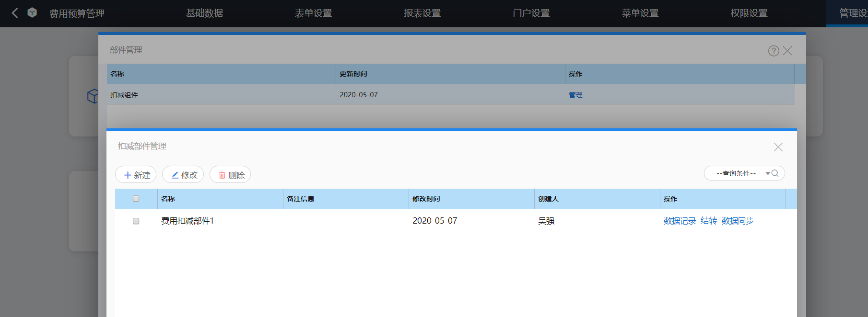
Task: Open the 权限设置 menu
Action: click(749, 13)
